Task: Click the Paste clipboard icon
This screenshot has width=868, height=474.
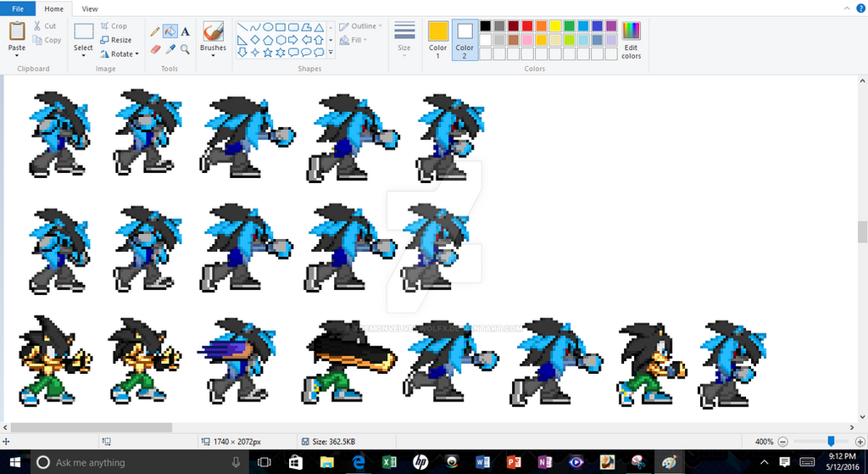Action: (17, 31)
